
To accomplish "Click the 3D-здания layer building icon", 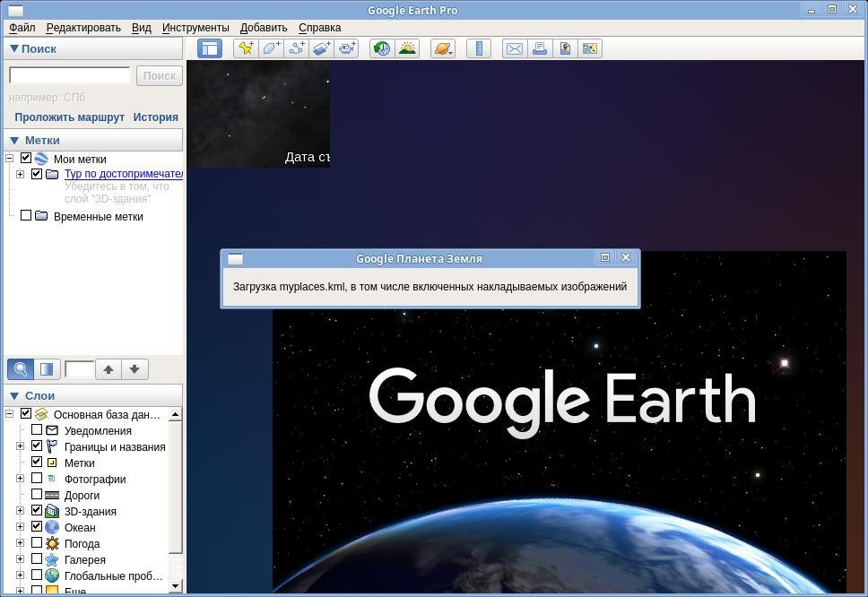I will click(52, 511).
